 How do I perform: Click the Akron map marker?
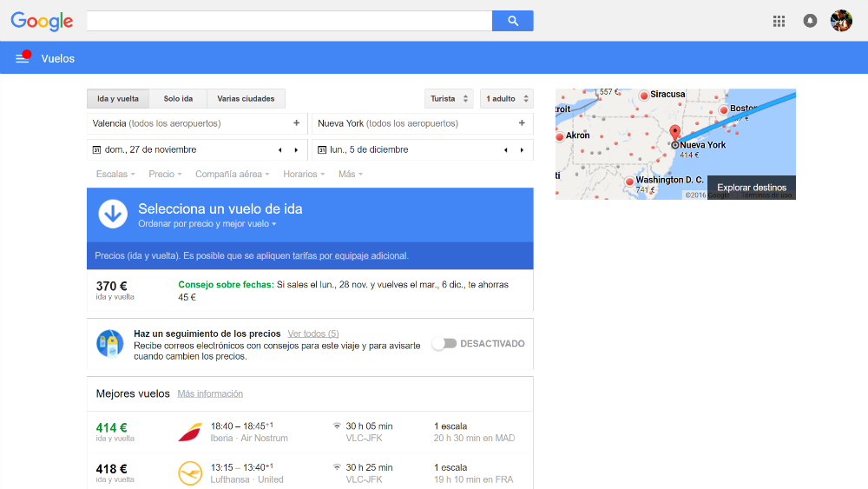(x=560, y=136)
